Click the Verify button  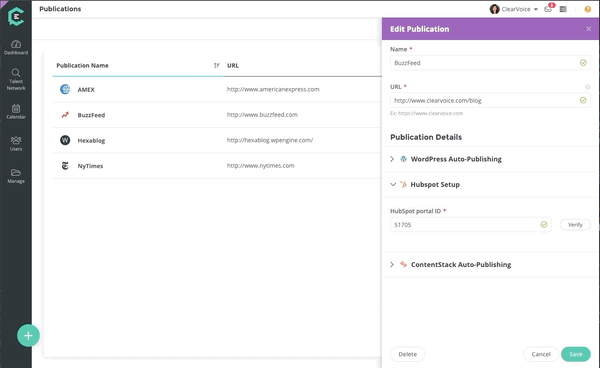click(x=575, y=225)
